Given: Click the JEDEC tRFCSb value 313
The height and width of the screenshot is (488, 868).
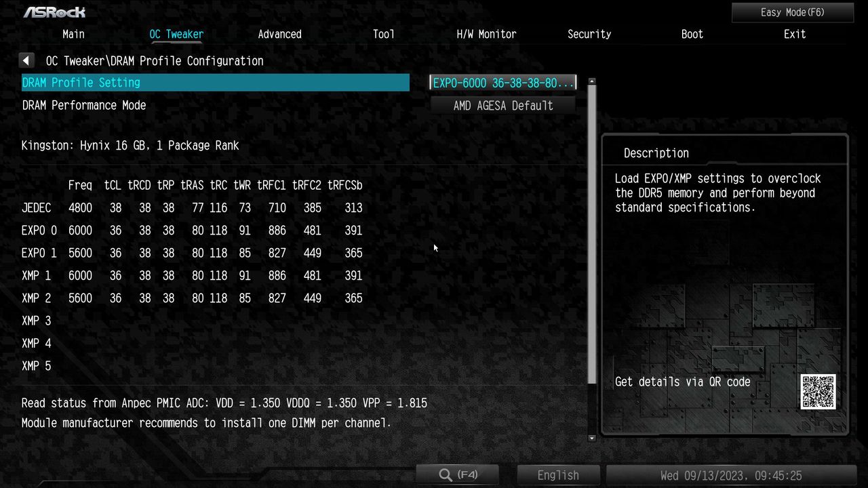Looking at the screenshot, I should [x=353, y=208].
